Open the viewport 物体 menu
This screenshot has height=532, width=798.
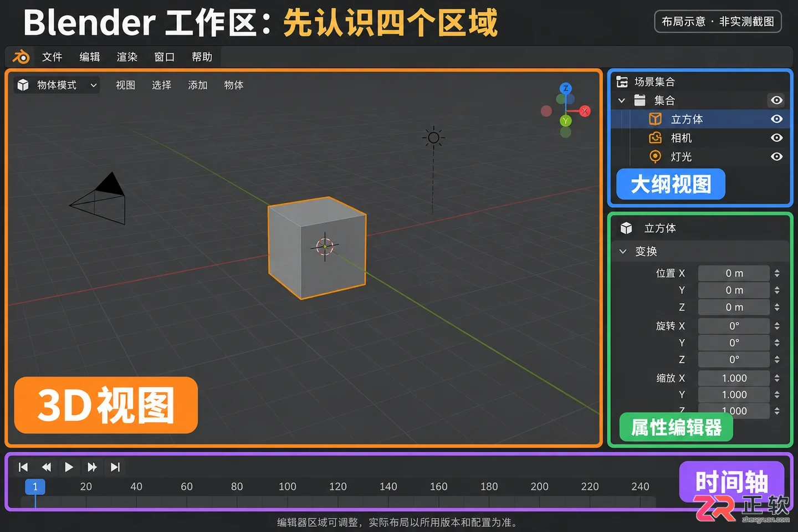pos(233,85)
